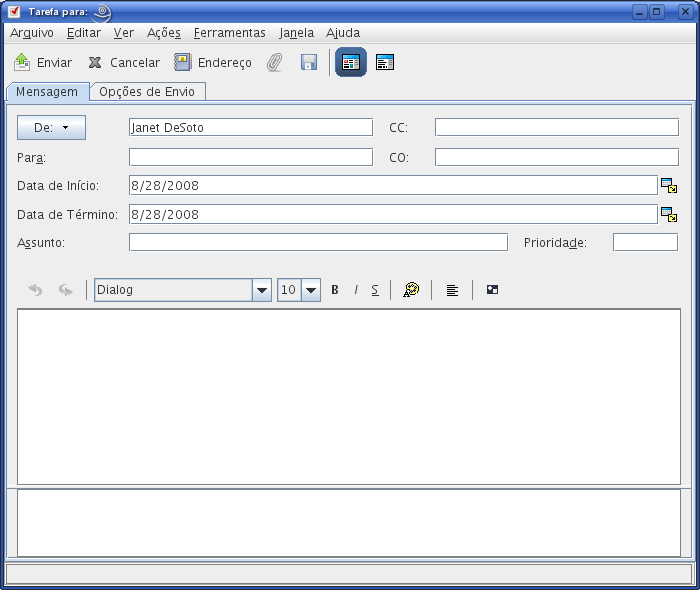Toggle underline formatting
Image resolution: width=700 pixels, height=590 pixels.
(375, 290)
